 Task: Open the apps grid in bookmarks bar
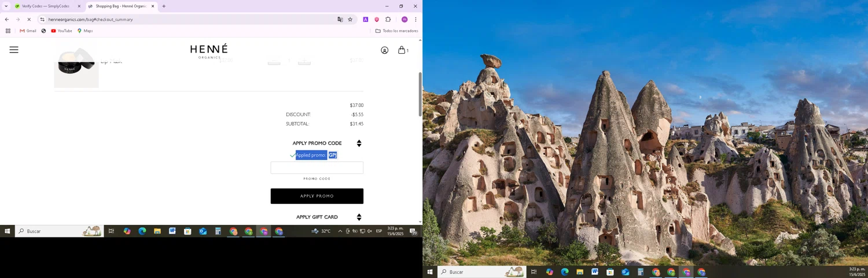tap(8, 31)
